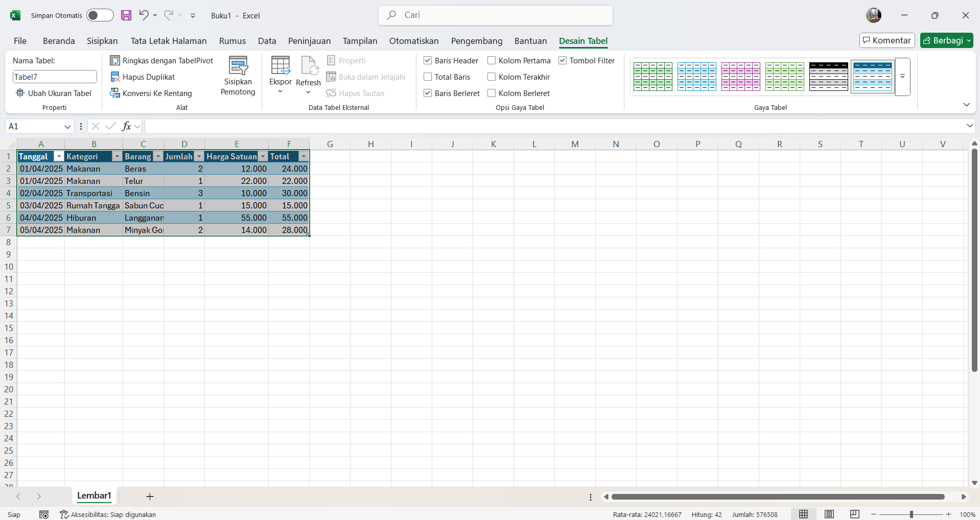Image resolution: width=980 pixels, height=520 pixels.
Task: Switch to Sisipkan tab
Action: tap(102, 41)
